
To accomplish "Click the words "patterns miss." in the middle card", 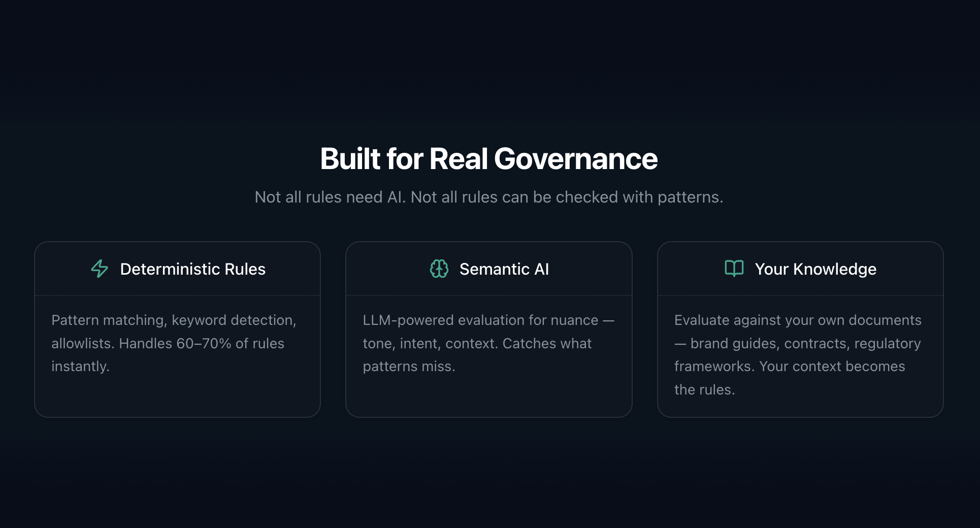I will (x=409, y=367).
